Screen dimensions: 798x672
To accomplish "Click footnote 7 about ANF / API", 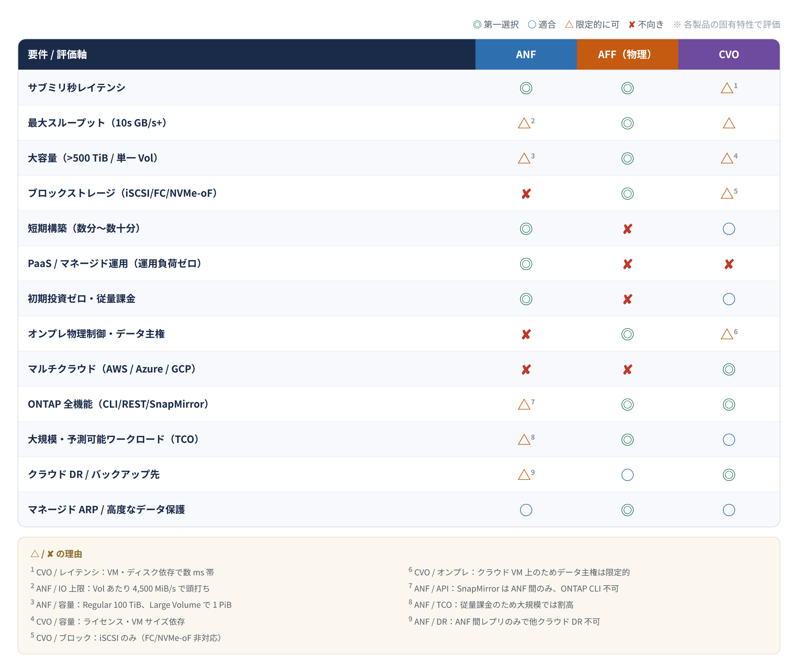I will coord(514,588).
